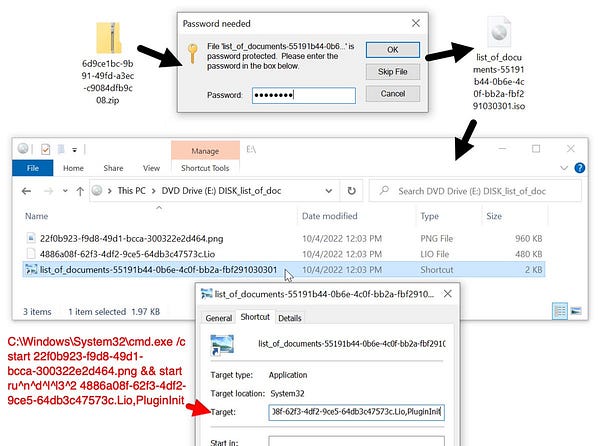Go up one folder level
Screen dimensions: 600x446
point(80,191)
